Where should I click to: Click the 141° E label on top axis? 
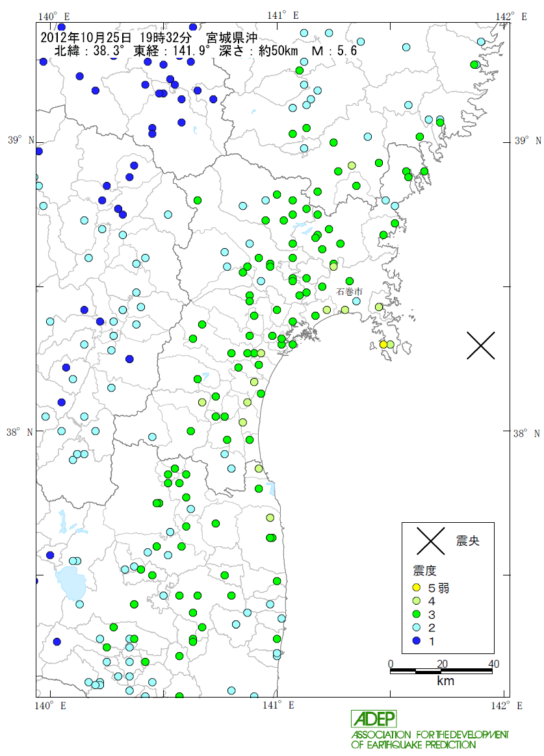pyautogui.click(x=283, y=16)
